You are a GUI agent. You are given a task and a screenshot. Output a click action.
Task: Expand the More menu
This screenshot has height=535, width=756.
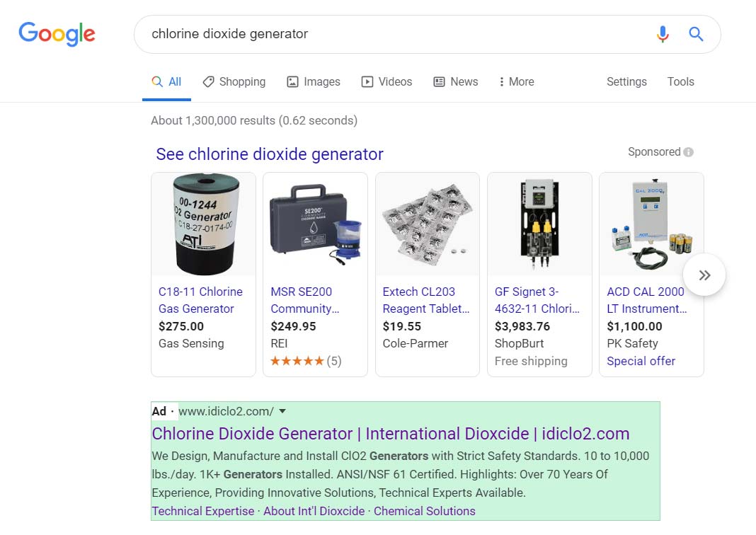pos(516,82)
